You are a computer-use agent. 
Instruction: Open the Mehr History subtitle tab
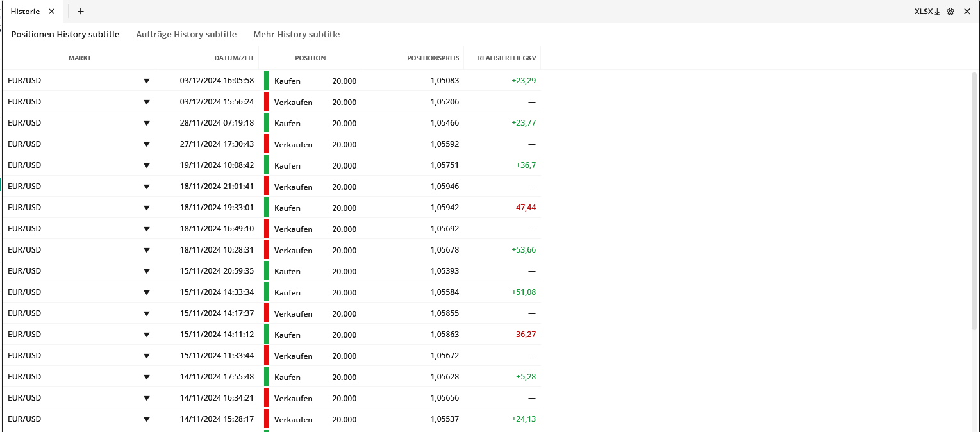tap(296, 34)
